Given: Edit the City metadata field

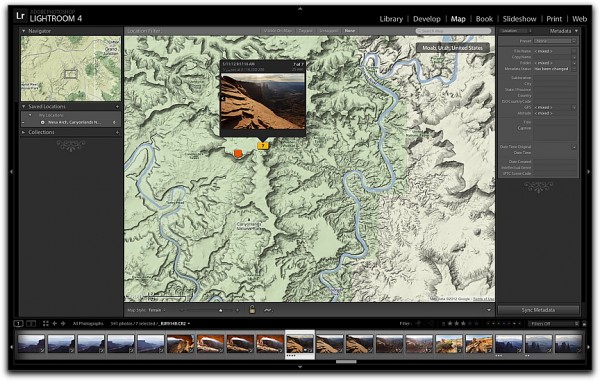Looking at the screenshot, I should (x=555, y=83).
